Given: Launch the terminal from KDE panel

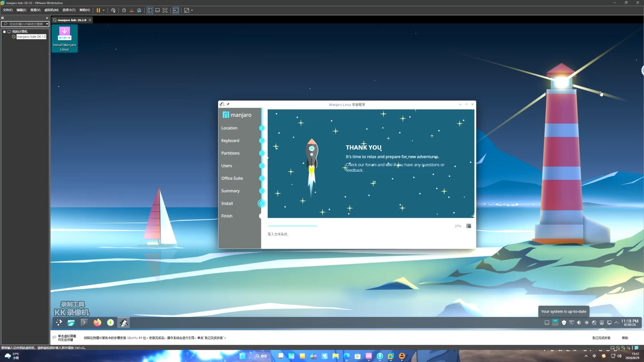Looking at the screenshot, I should pos(84,323).
